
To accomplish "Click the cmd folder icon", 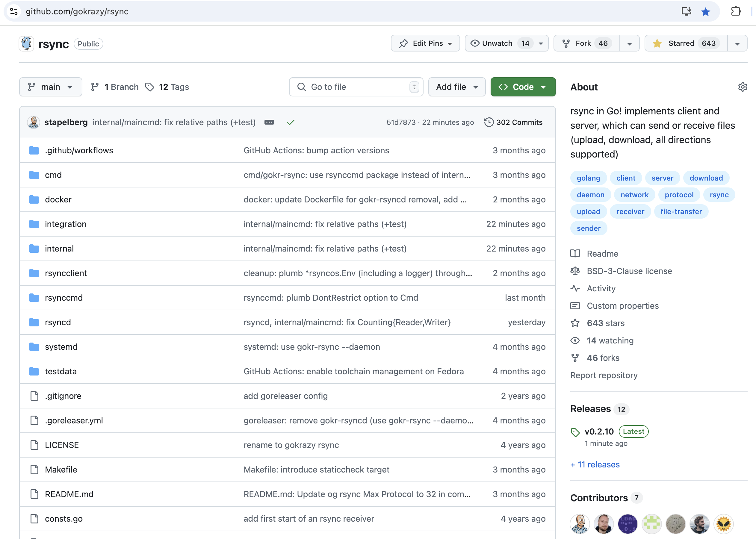I will pos(34,175).
